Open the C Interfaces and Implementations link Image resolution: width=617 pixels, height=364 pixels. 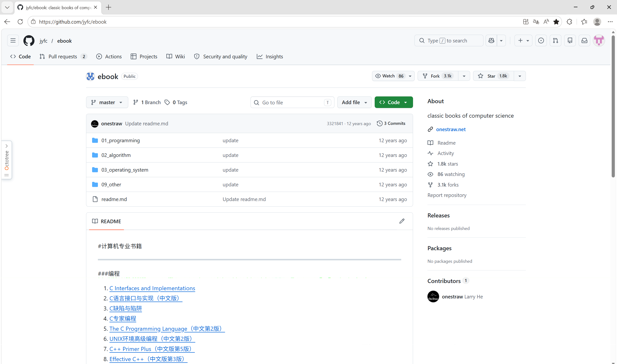coord(152,288)
